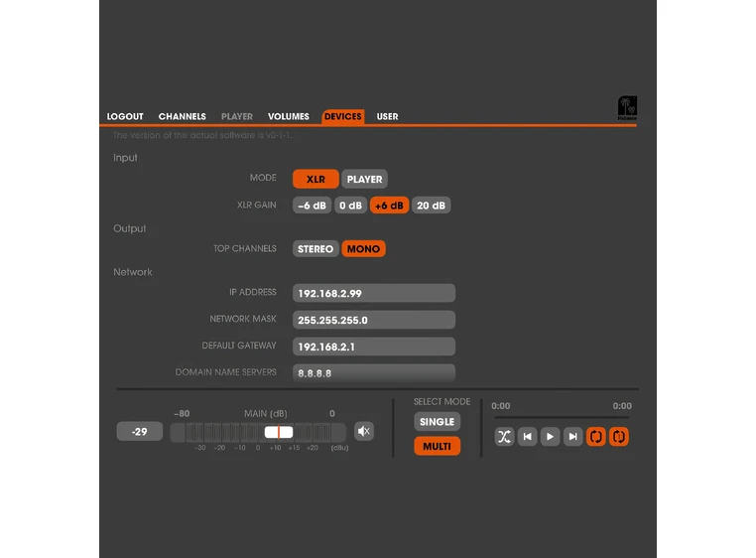Screen dimensions: 756x558
Task: Toggle the last repeat icon in player controls
Action: [x=619, y=436]
